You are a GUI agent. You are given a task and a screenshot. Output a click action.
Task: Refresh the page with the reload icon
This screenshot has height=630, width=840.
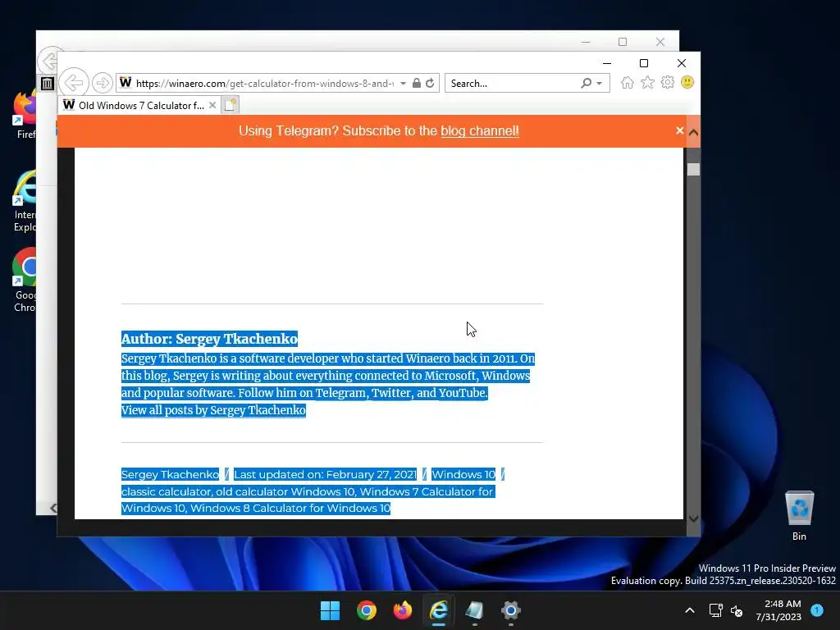pyautogui.click(x=430, y=83)
